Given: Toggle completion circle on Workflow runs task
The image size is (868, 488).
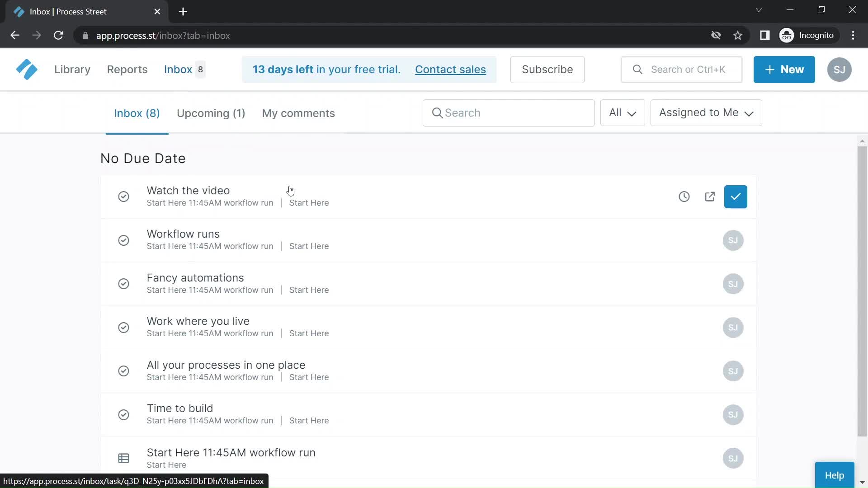Looking at the screenshot, I should 123,240.
